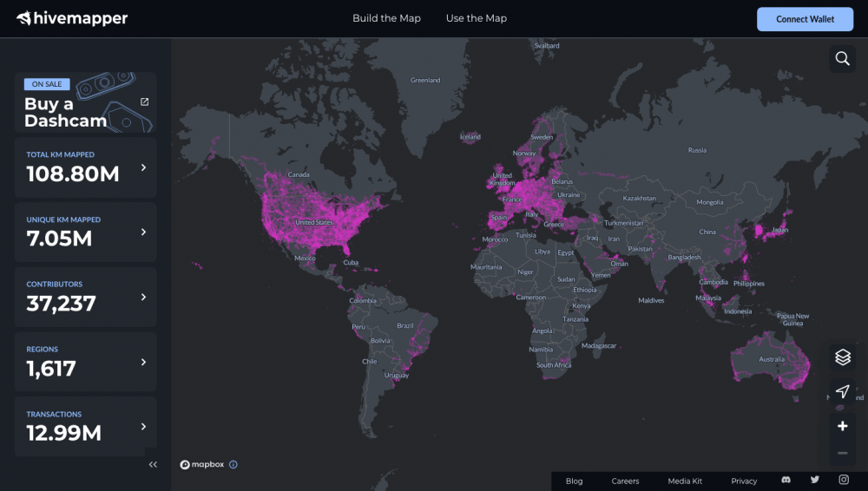Click the Kazakhstan map label
Viewport: 868px width, 491px height.
[640, 198]
